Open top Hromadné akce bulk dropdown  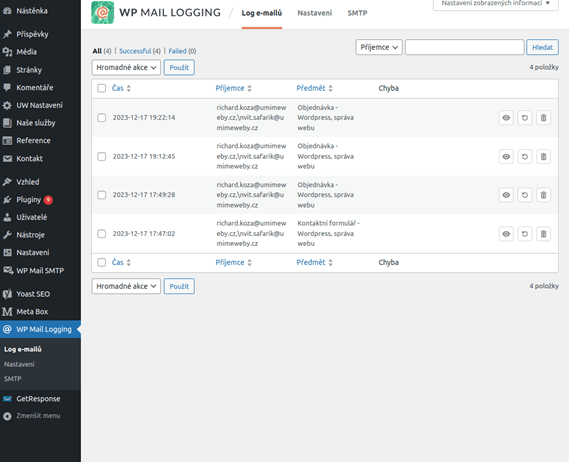coord(126,68)
